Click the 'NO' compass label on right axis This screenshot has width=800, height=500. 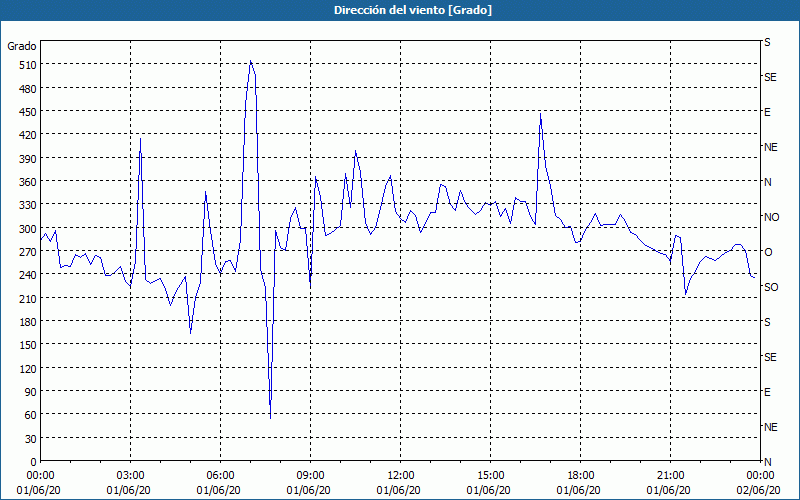[771, 217]
